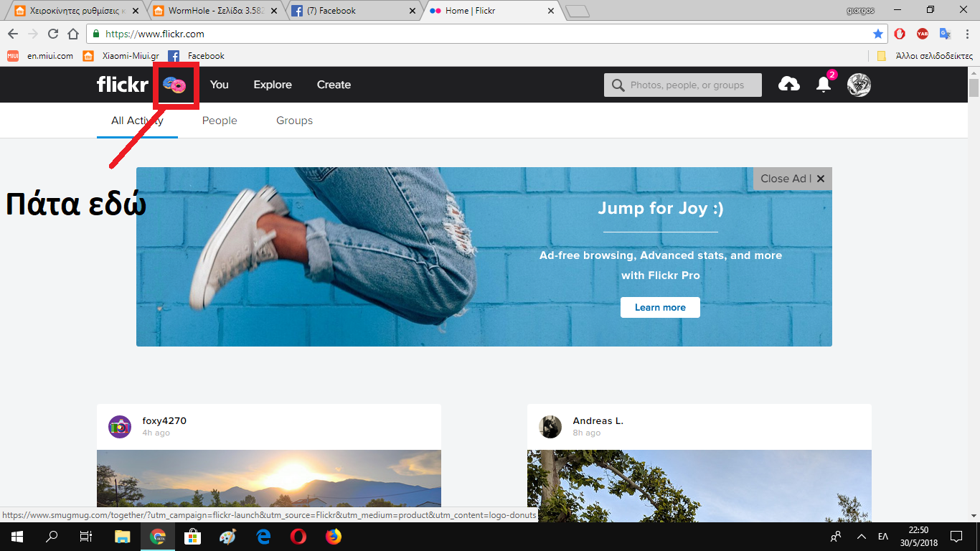Open the Explore menu
The width and height of the screenshot is (980, 551).
point(273,85)
